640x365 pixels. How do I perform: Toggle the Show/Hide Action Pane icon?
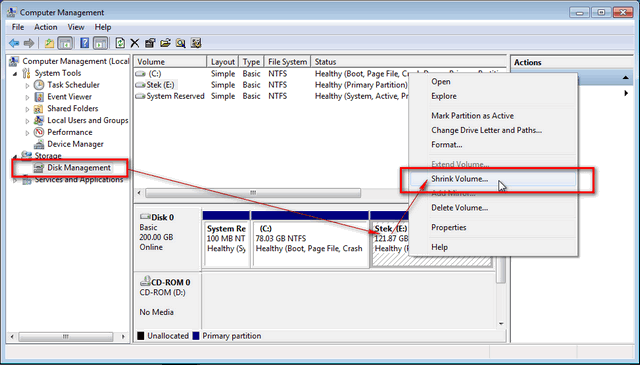[100, 43]
